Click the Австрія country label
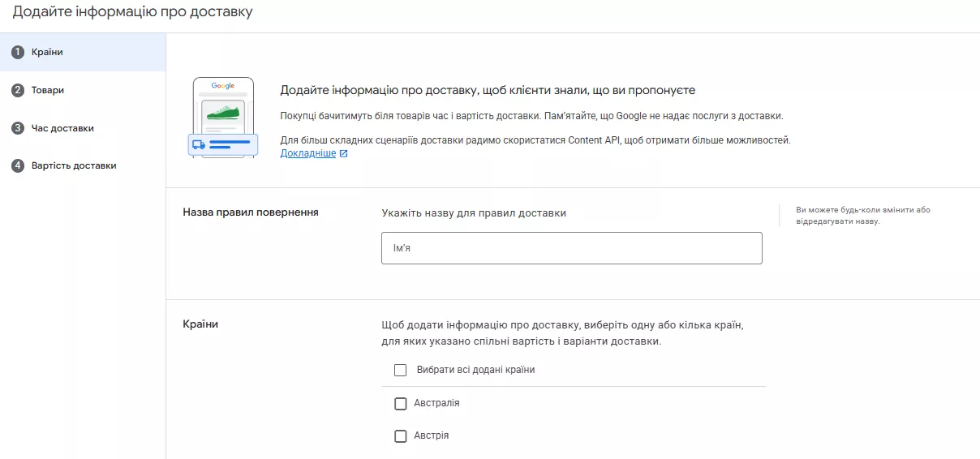 coord(431,436)
